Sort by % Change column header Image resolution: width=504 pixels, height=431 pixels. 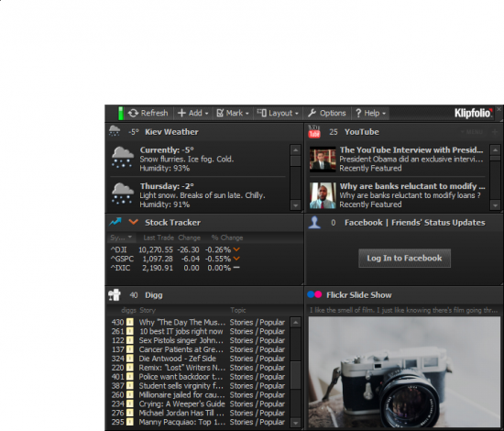[x=227, y=238]
